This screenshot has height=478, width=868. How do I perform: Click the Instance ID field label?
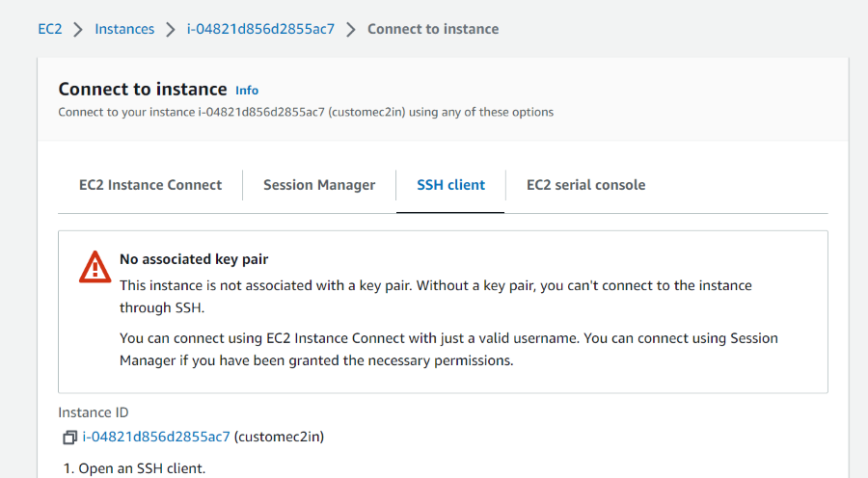point(94,412)
